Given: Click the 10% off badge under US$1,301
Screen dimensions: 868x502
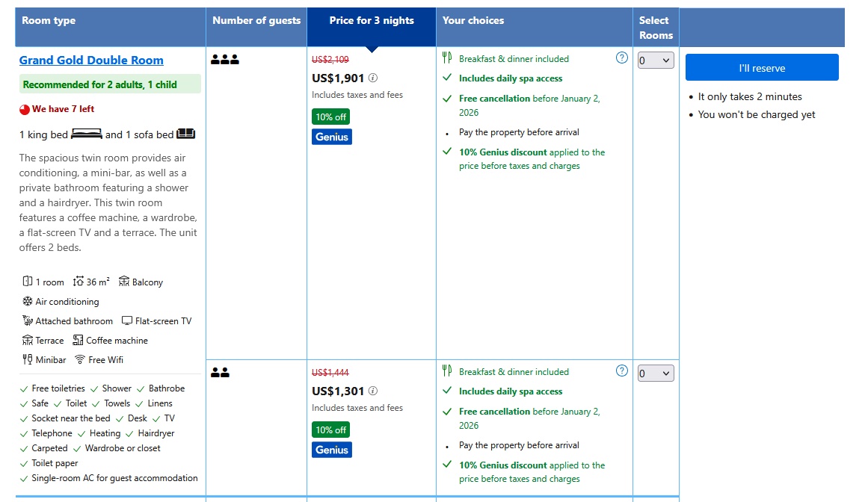Looking at the screenshot, I should [x=330, y=430].
